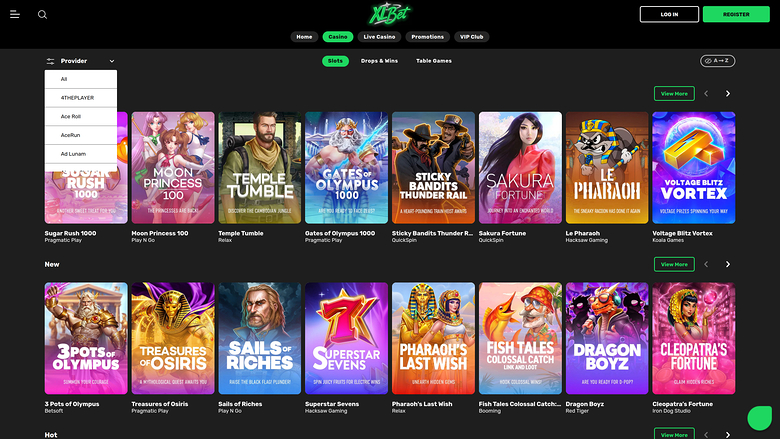Open the hamburger menu icon

click(x=15, y=14)
